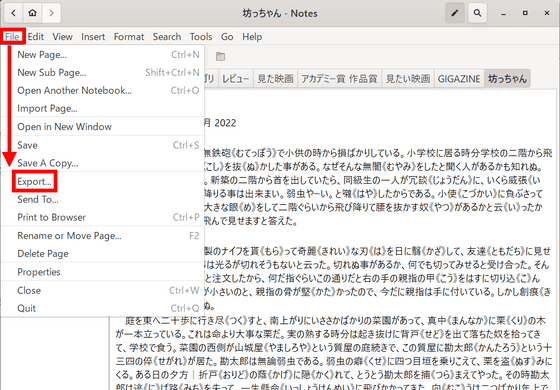Open the Tools menu

tap(201, 36)
